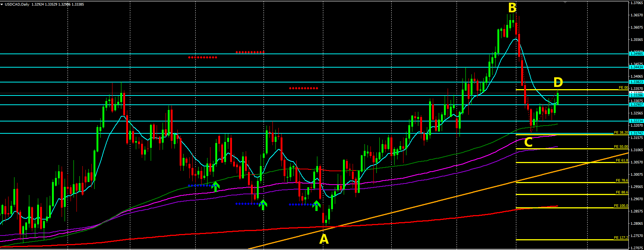Select the FE 100.0 Fibonacci expansion label
644x250 pixels.
pos(621,206)
